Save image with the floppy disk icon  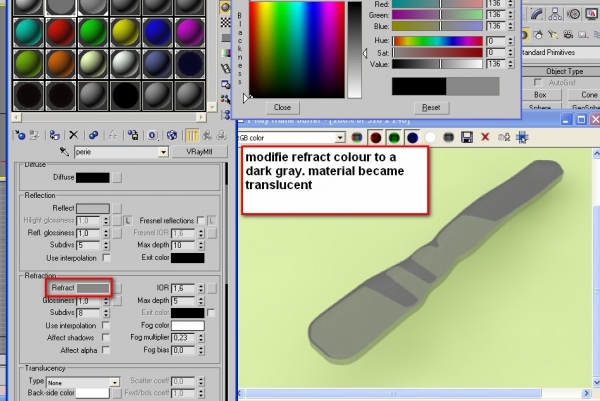point(467,137)
